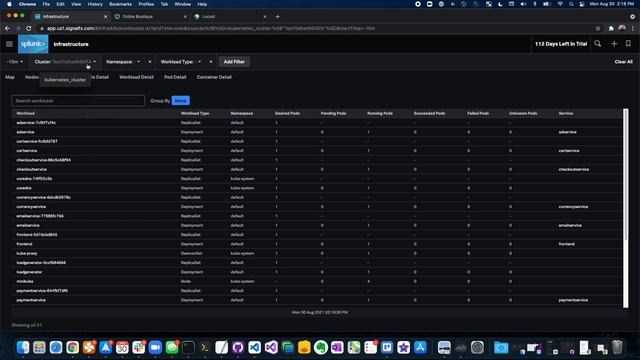Click the 112 Days Left in Trial link
Image resolution: width=640 pixels, height=360 pixels.
[x=561, y=44]
